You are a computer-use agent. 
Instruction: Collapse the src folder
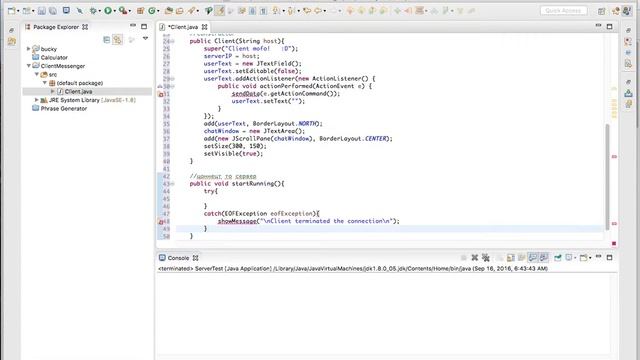point(37,74)
